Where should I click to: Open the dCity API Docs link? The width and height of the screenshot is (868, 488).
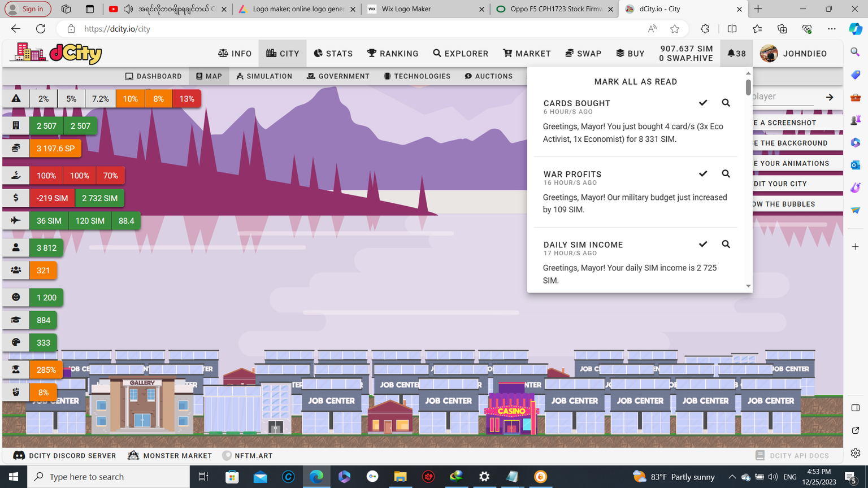(792, 456)
